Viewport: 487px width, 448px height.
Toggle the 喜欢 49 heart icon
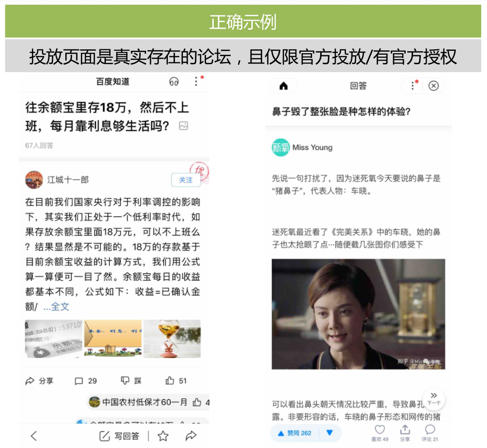click(x=380, y=430)
